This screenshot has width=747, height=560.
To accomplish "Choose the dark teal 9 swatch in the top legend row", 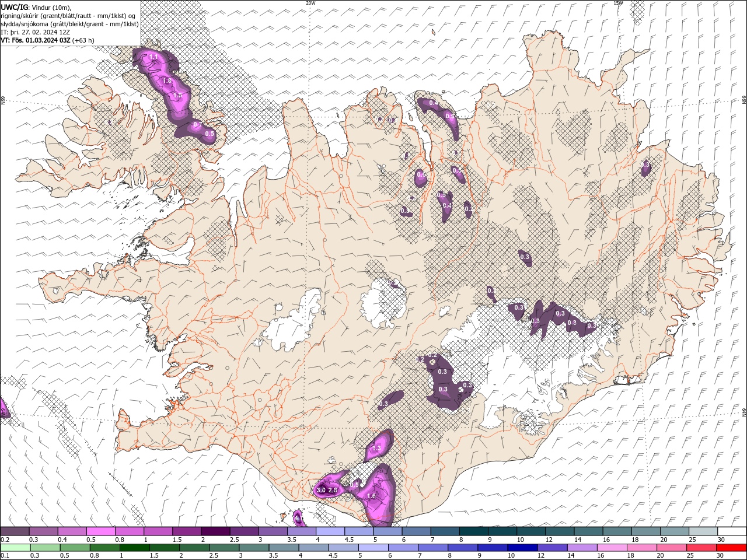I will [x=502, y=531].
